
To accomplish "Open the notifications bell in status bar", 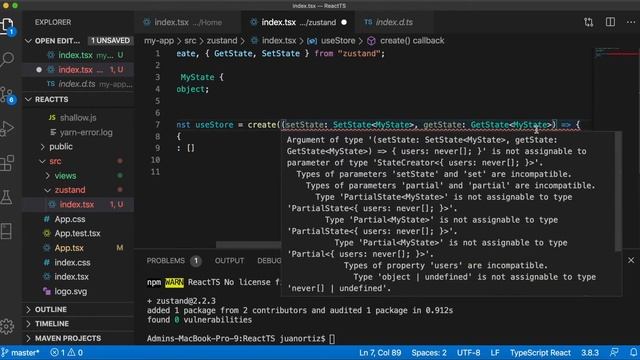I will pyautogui.click(x=633, y=353).
